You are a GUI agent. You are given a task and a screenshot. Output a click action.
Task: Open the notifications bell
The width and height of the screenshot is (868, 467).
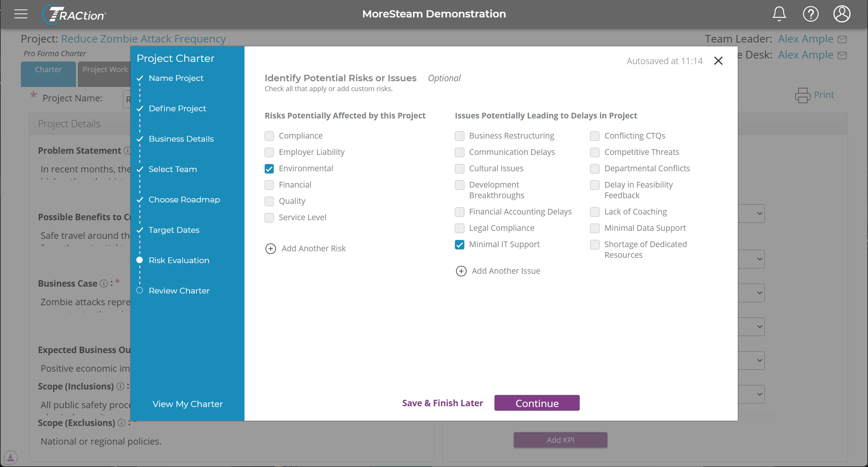point(779,14)
